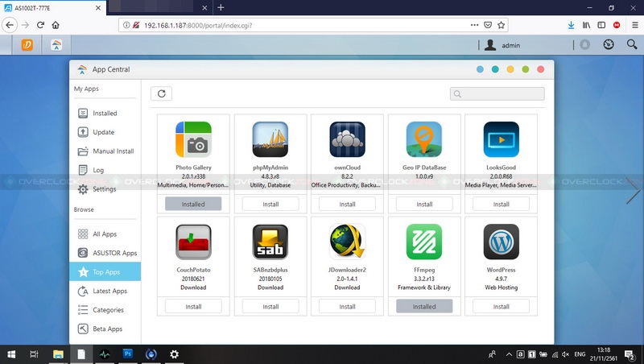Open the LooksGood app icon

coord(501,139)
